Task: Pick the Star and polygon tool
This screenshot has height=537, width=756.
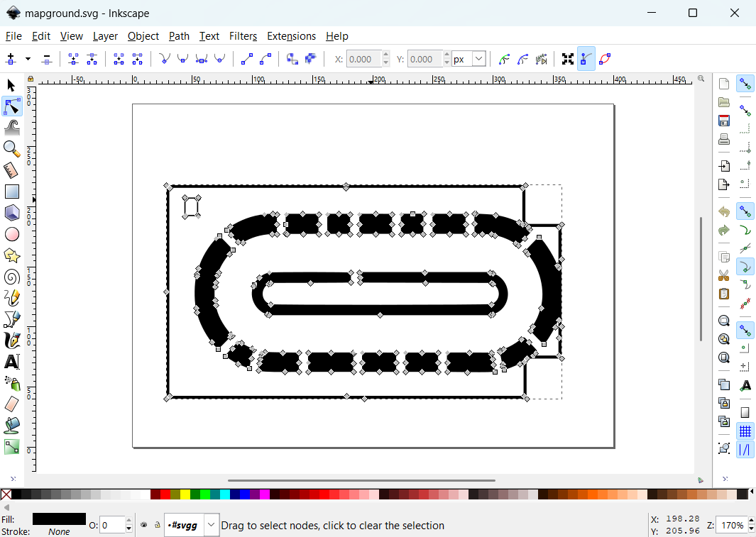Action: pyautogui.click(x=11, y=255)
